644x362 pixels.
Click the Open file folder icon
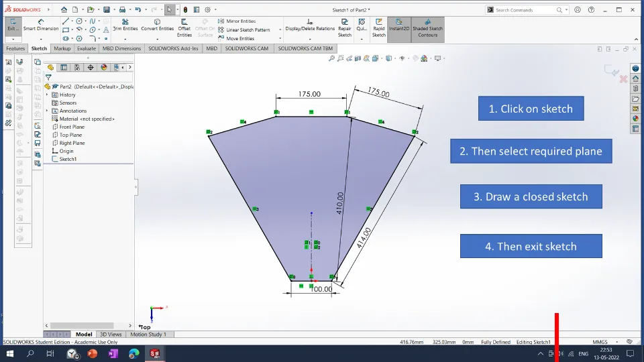coord(91,10)
